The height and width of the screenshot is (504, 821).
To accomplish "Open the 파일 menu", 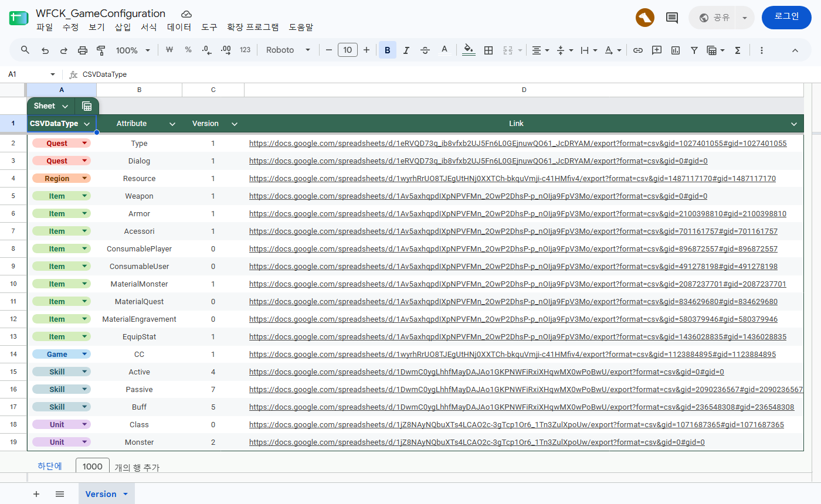I will [x=45, y=27].
